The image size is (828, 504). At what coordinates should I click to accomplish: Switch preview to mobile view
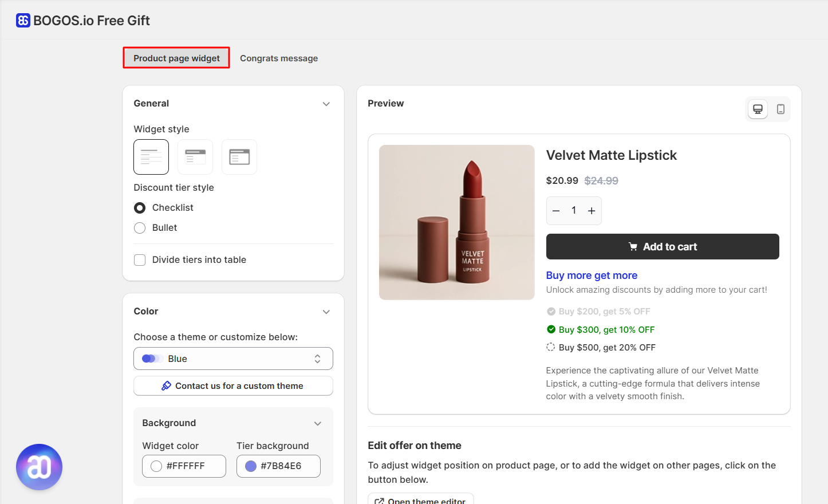[x=781, y=109]
